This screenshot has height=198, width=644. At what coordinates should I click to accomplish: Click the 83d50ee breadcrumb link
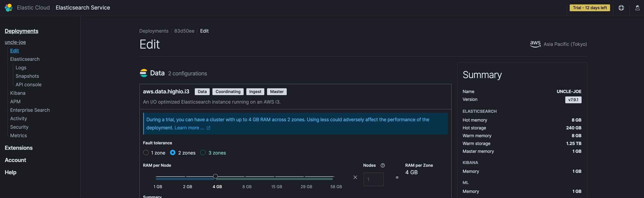pyautogui.click(x=184, y=31)
